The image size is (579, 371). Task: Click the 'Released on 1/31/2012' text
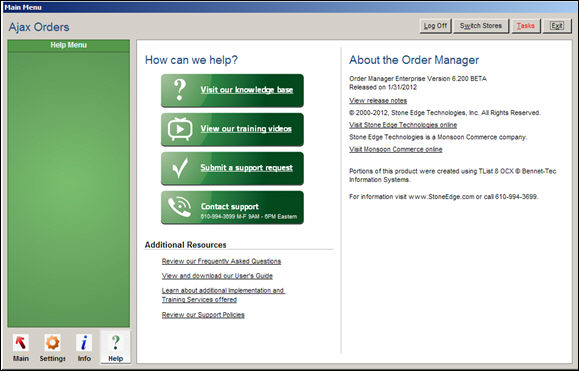pos(383,87)
